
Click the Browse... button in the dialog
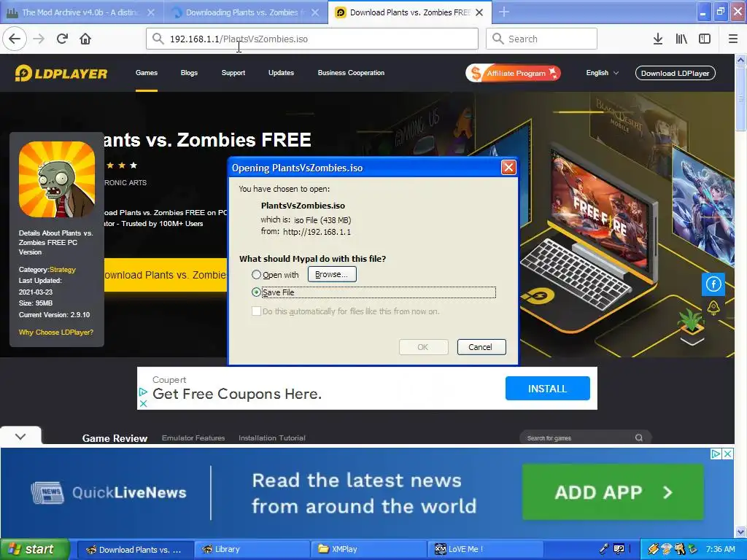tap(332, 274)
